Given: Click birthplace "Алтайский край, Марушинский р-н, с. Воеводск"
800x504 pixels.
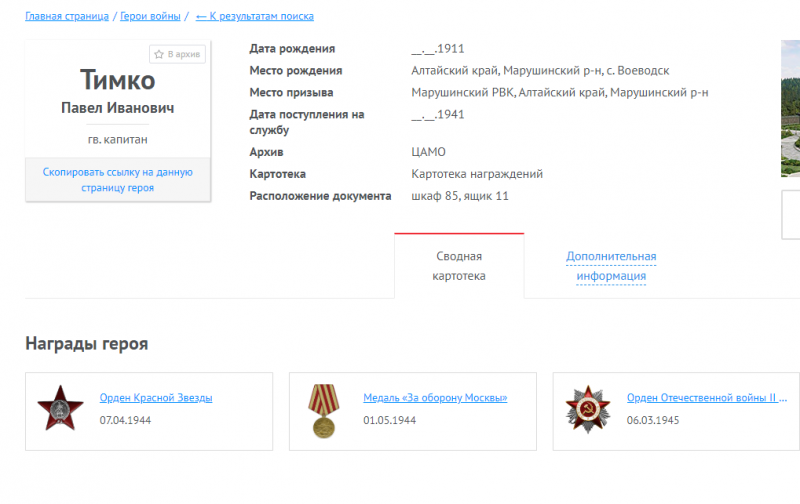Looking at the screenshot, I should pos(540,70).
